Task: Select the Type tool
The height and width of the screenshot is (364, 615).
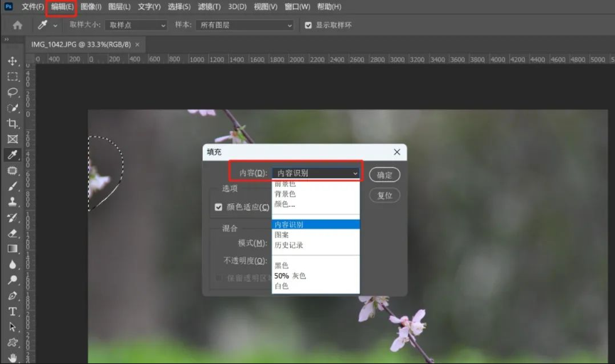Action: [x=12, y=311]
